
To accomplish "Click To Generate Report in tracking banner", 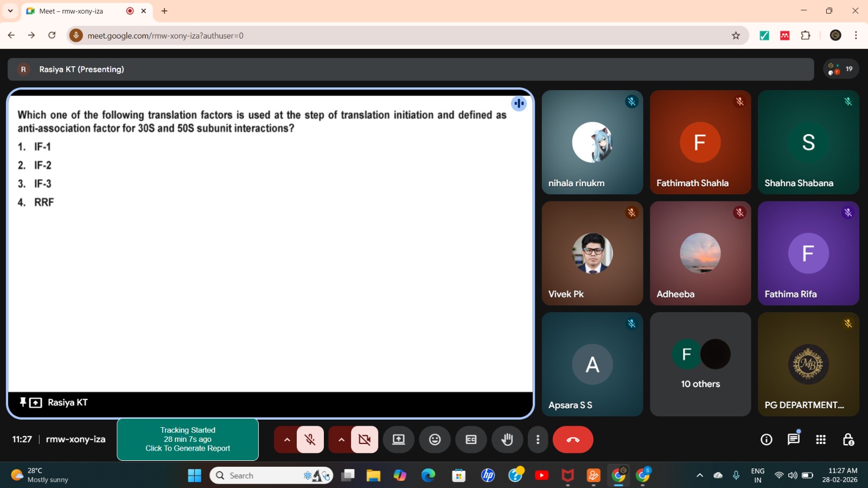I will coord(188,448).
